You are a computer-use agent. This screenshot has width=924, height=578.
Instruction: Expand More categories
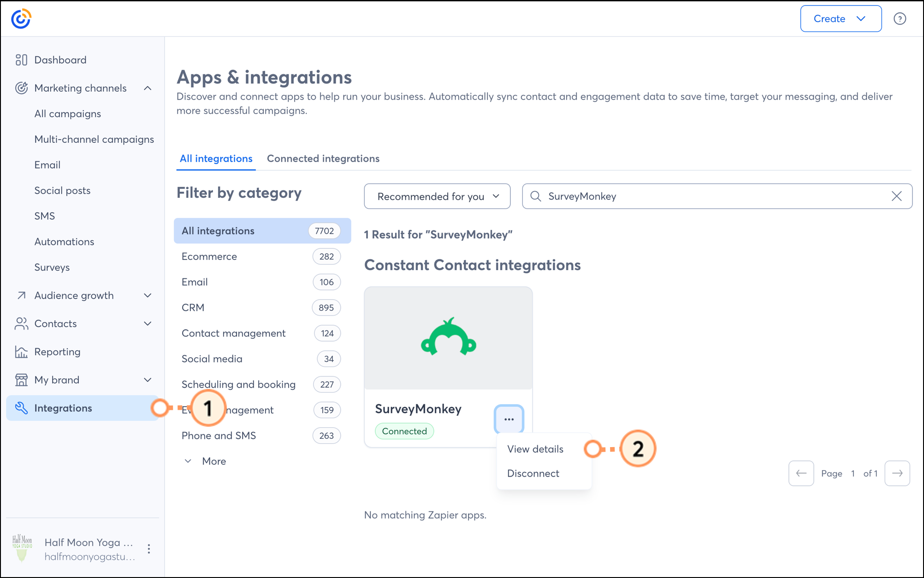(x=205, y=461)
